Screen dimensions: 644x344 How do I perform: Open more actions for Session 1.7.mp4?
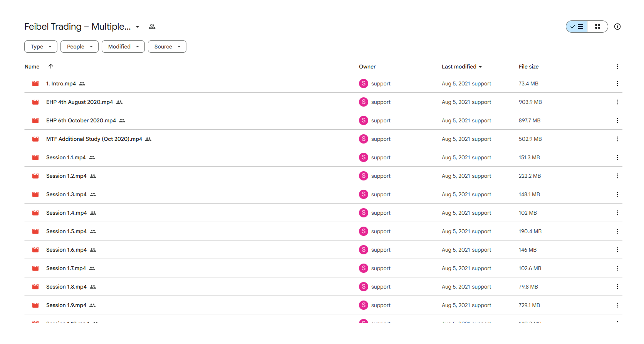[617, 268]
